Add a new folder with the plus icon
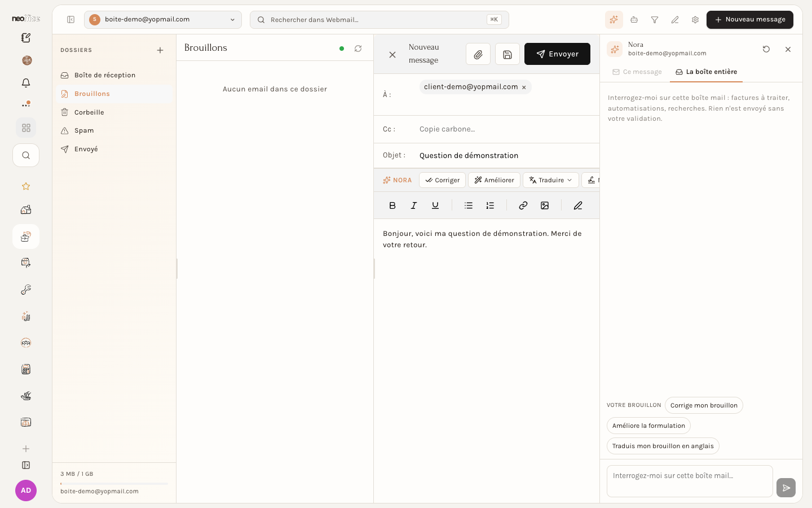 click(x=160, y=50)
